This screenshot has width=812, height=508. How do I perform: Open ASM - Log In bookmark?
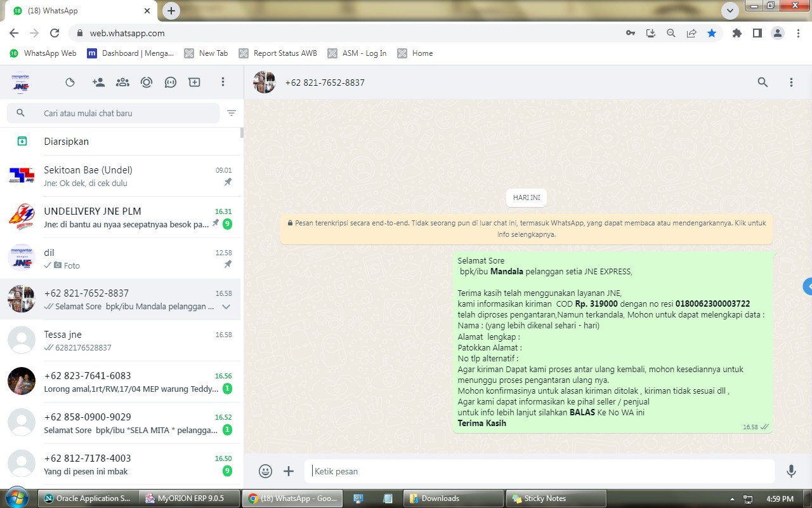[357, 53]
